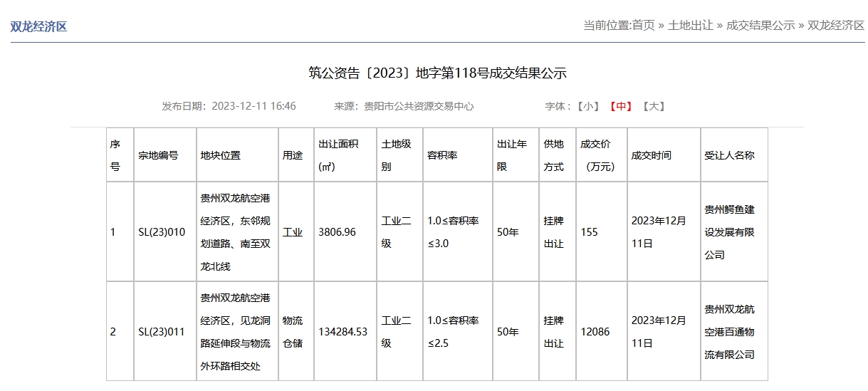This screenshot has width=868, height=391.
Task: Click the 受让人名称 column header
Action: 729,155
